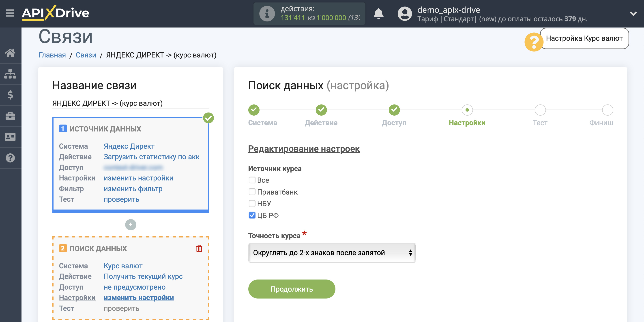Open briefcase sidebar icon
This screenshot has width=644, height=322.
[x=10, y=116]
